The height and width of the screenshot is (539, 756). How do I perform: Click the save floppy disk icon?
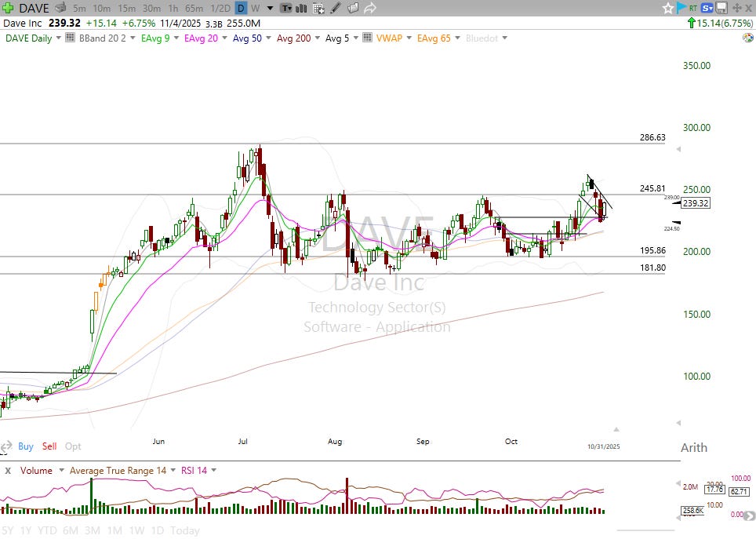tap(721, 8)
